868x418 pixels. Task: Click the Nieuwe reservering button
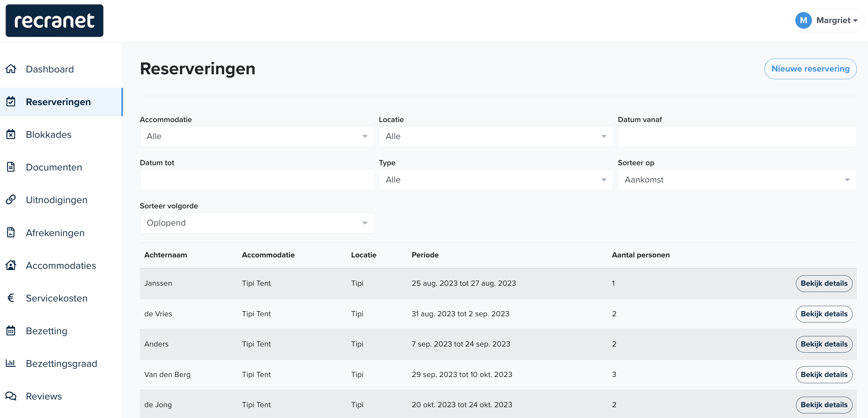coord(810,69)
